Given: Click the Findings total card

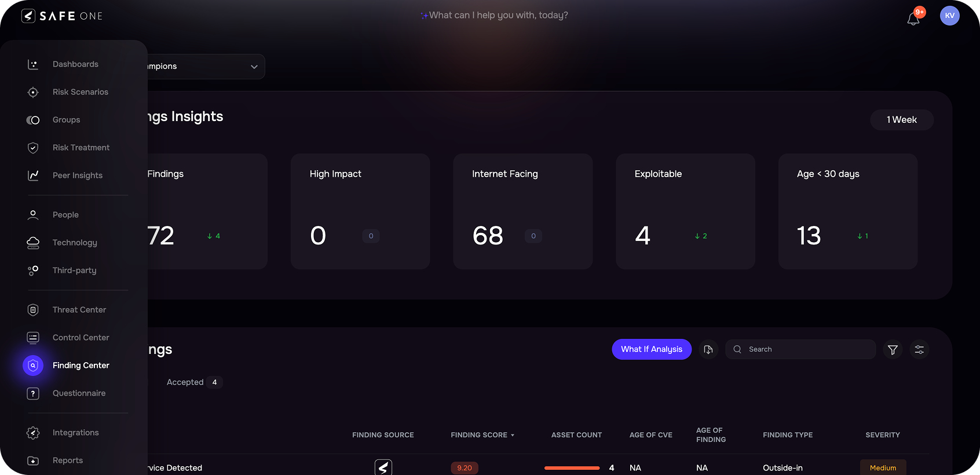Looking at the screenshot, I should [x=207, y=211].
